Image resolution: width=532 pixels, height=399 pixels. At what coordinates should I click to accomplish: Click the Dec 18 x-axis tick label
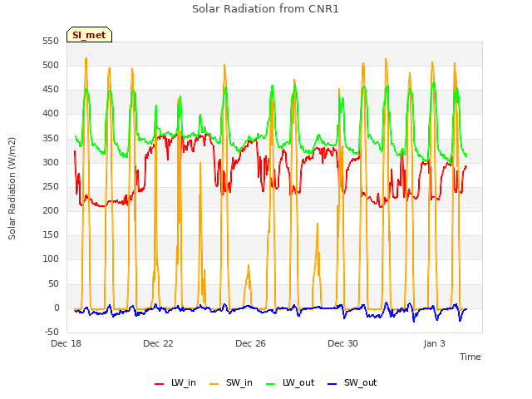point(66,343)
